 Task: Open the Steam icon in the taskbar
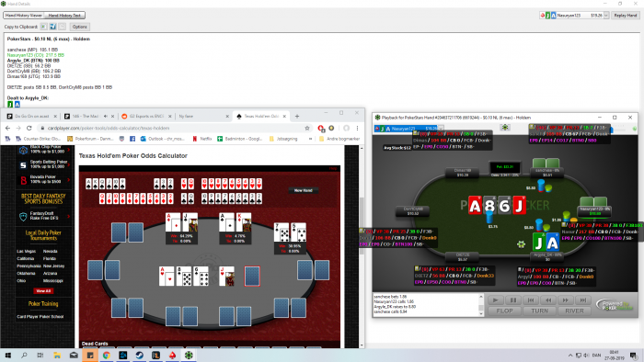point(139,355)
